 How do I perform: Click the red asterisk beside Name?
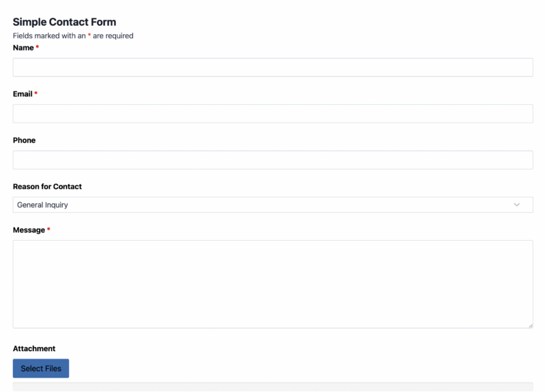click(38, 46)
